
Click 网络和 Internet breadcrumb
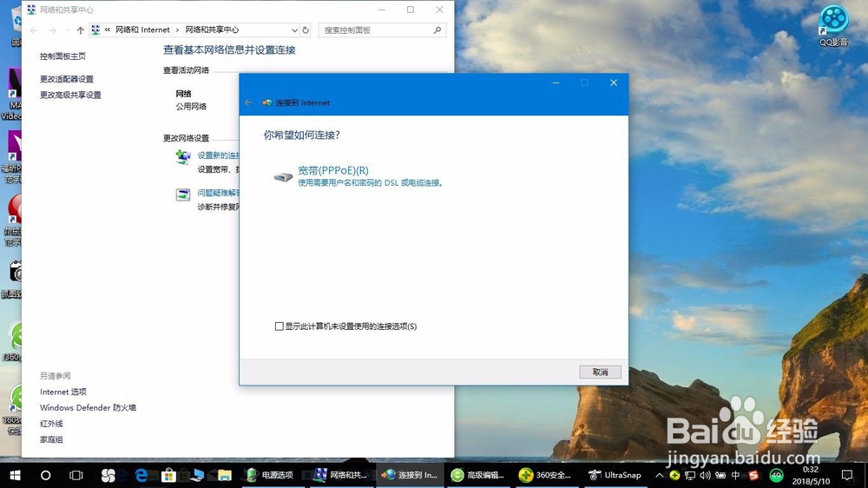[142, 30]
